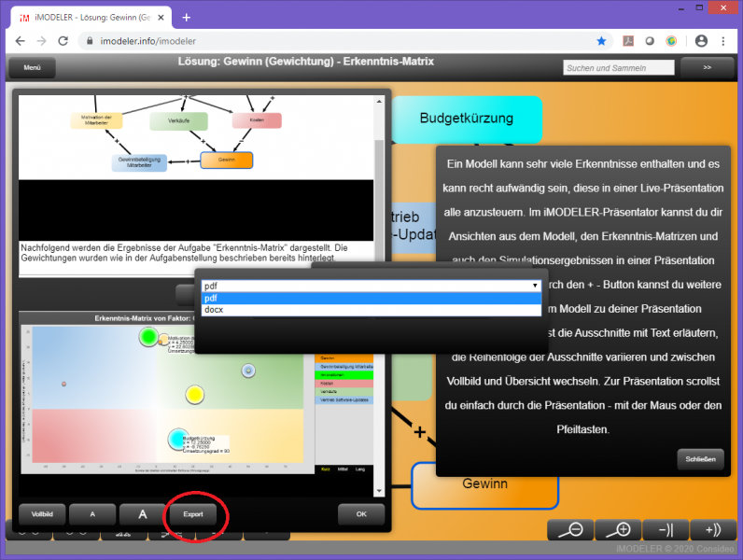Click the Kosten node in diagram thumbnail
Image resolution: width=743 pixels, height=560 pixels.
click(x=257, y=120)
